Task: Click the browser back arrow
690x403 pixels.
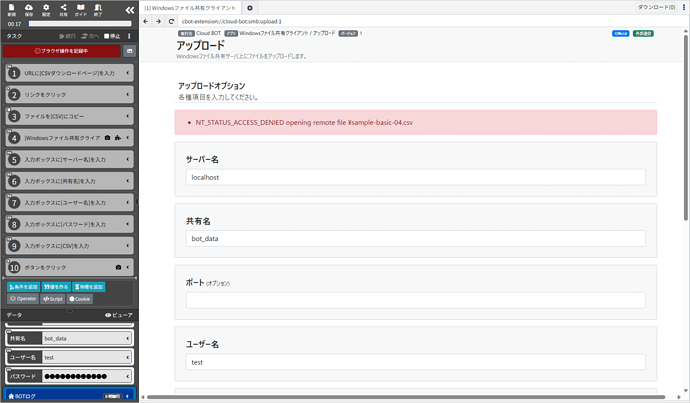Action: (x=146, y=21)
